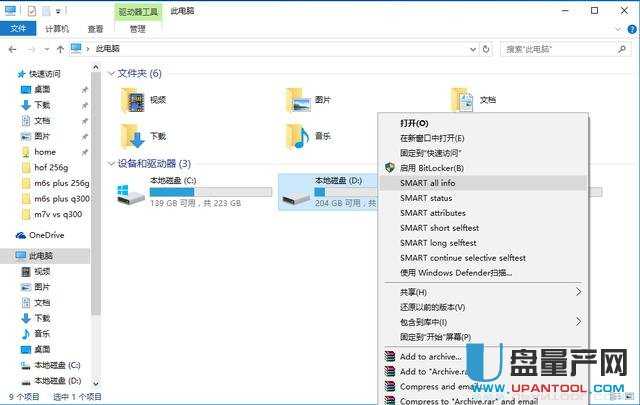Click the BitLocker shield icon in context menu
The width and height of the screenshot is (640, 405).
click(x=390, y=168)
